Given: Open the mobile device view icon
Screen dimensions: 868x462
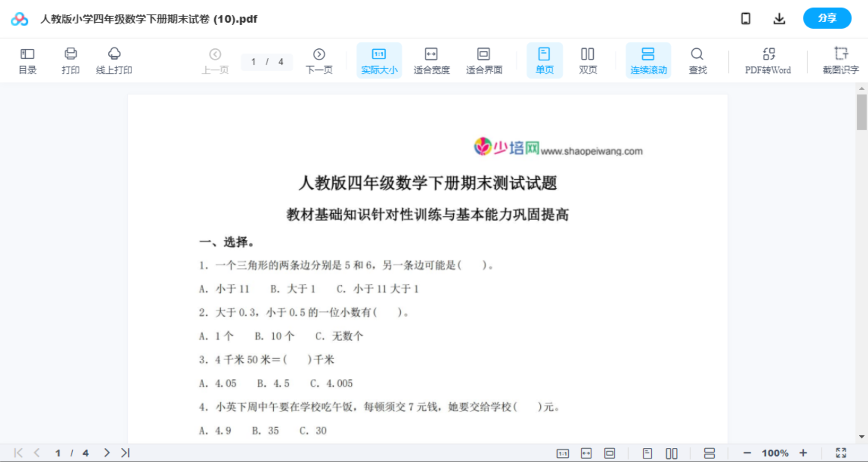Looking at the screenshot, I should pyautogui.click(x=746, y=19).
